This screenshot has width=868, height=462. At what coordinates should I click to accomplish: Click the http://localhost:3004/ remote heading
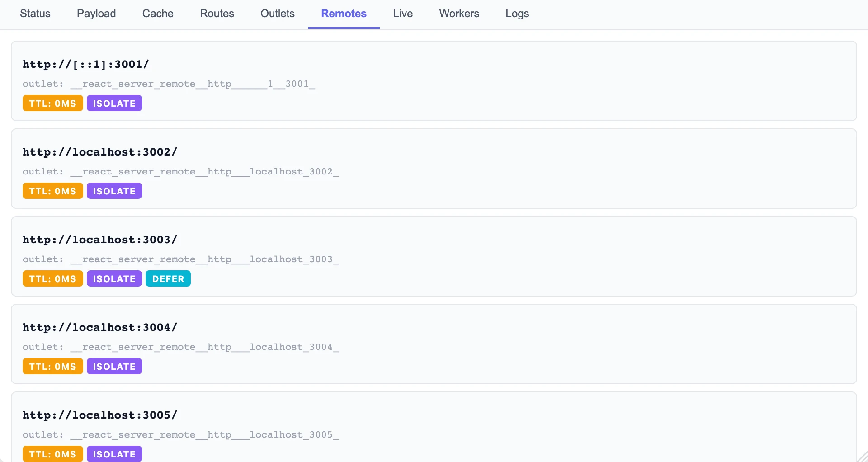(100, 327)
